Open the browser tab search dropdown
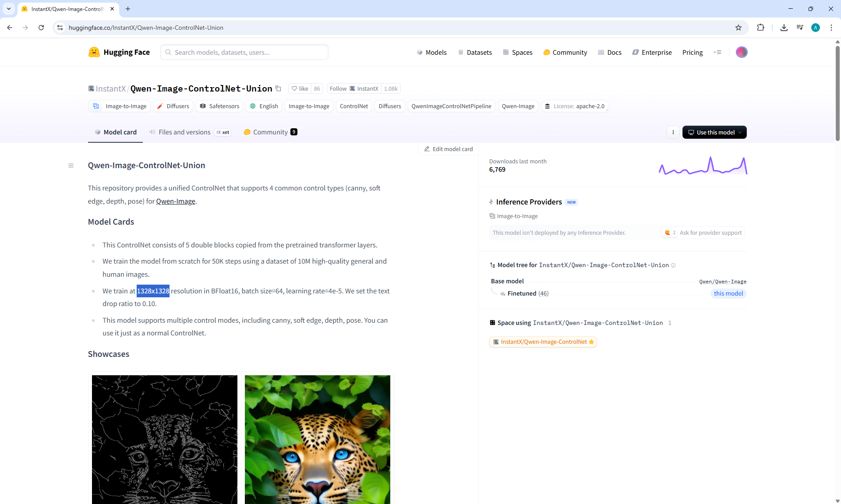841x504 pixels. pos(9,9)
